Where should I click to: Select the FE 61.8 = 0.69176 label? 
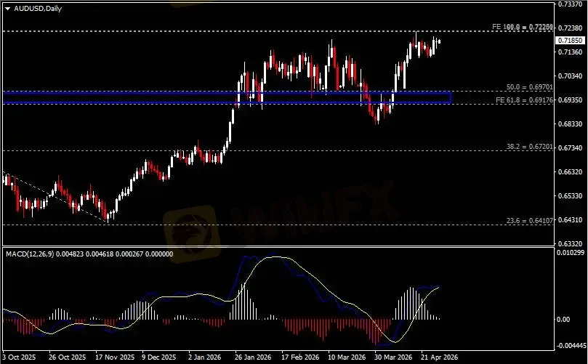[524, 100]
